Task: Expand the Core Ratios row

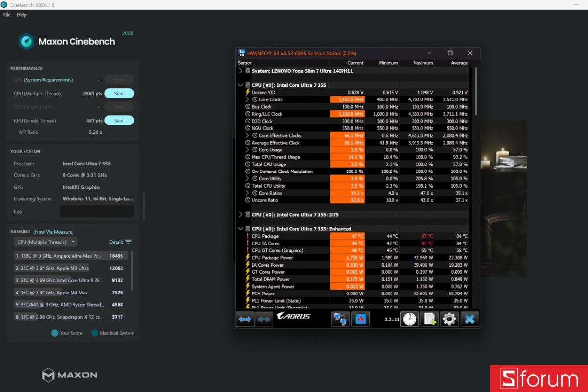Action: point(247,193)
